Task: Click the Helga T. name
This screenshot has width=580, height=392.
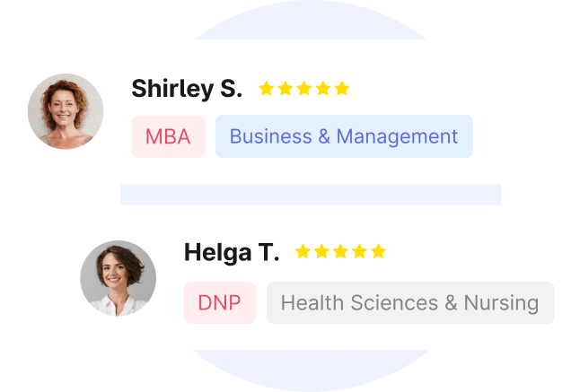Action: (232, 253)
